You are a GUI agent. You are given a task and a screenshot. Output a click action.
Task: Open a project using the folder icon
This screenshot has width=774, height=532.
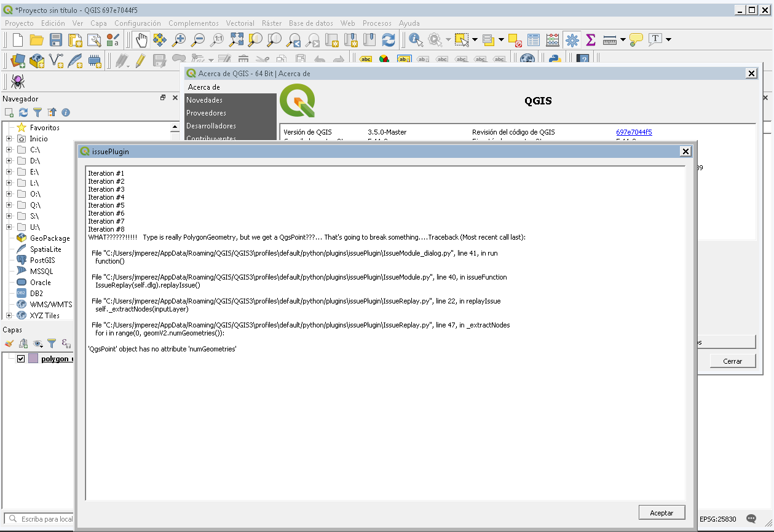pyautogui.click(x=37, y=40)
